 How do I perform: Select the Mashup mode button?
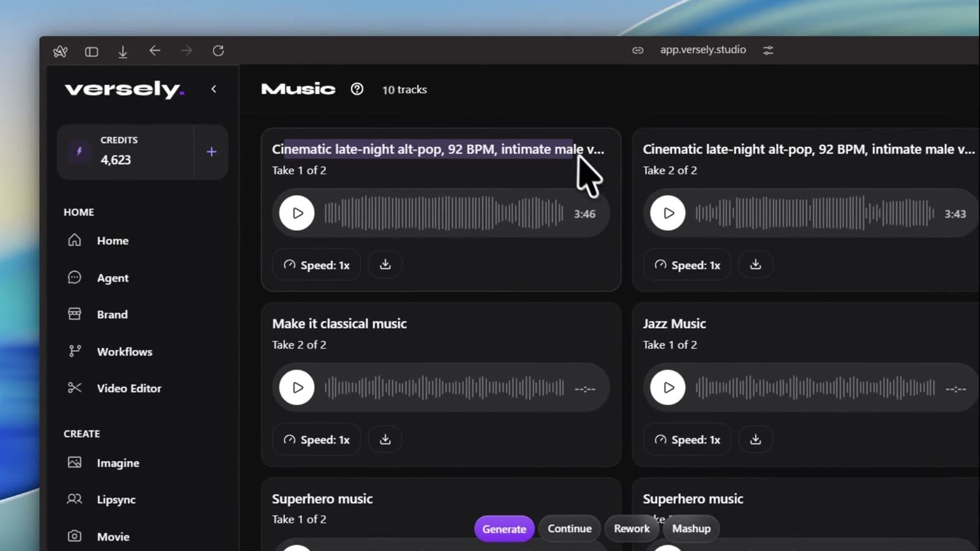click(x=692, y=528)
